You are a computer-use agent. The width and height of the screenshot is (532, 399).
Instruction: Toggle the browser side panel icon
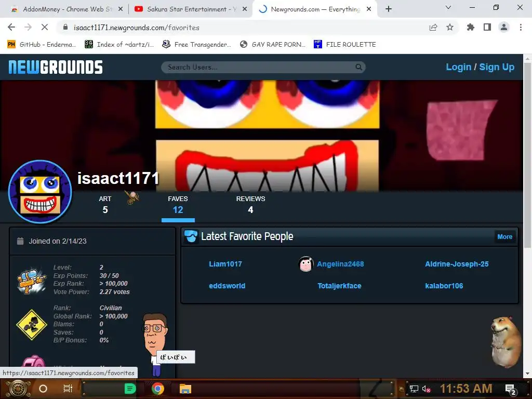pos(487,28)
